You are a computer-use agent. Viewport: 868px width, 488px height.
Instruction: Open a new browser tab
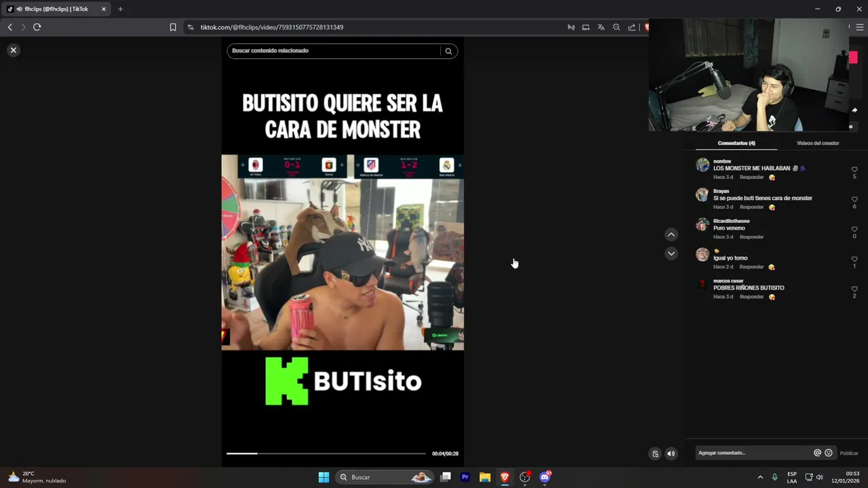point(120,9)
